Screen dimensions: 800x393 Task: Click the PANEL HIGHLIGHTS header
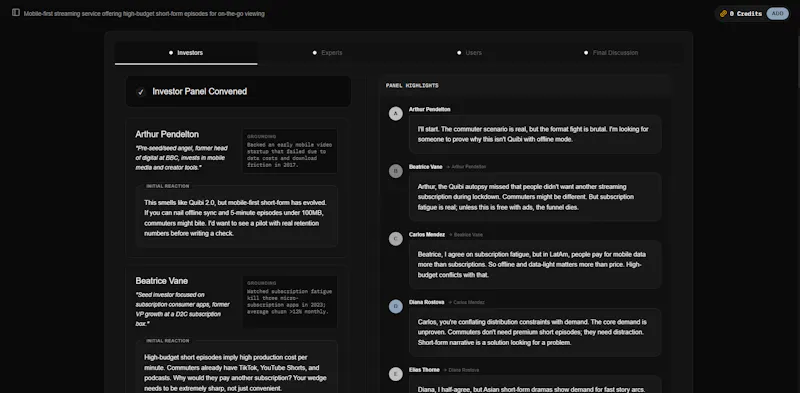412,86
